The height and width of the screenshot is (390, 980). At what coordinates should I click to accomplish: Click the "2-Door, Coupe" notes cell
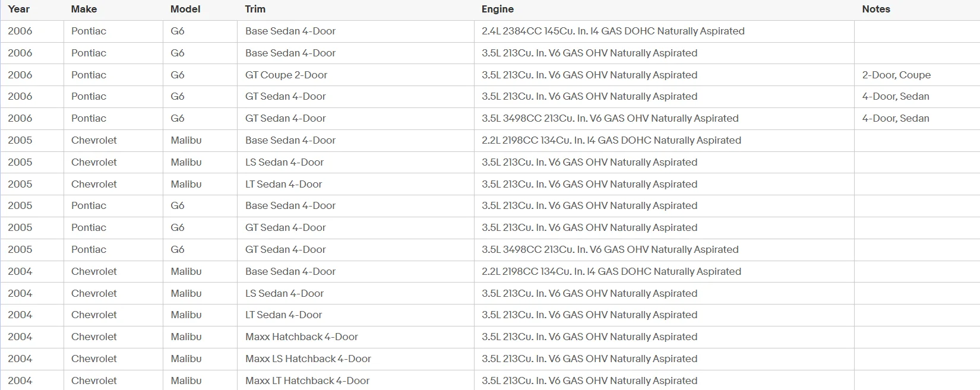coord(896,75)
